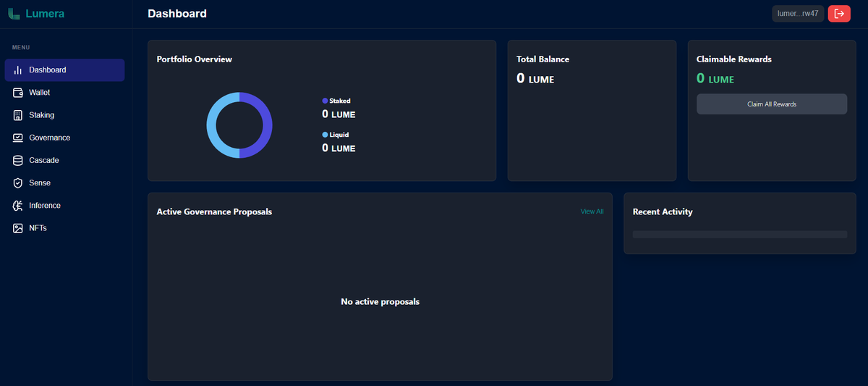Click the Liquid light-blue legend dot

click(x=325, y=135)
